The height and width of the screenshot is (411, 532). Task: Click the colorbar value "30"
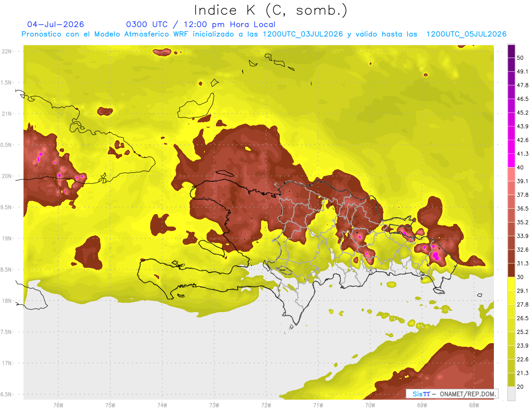[520, 277]
